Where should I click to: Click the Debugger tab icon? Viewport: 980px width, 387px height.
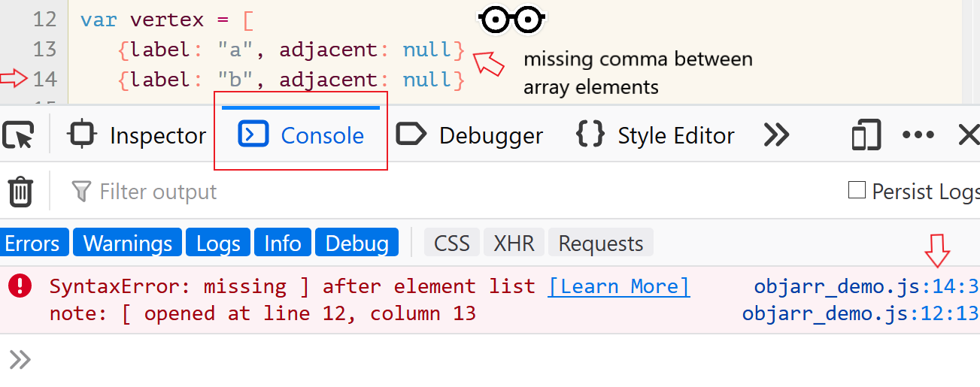pos(411,135)
